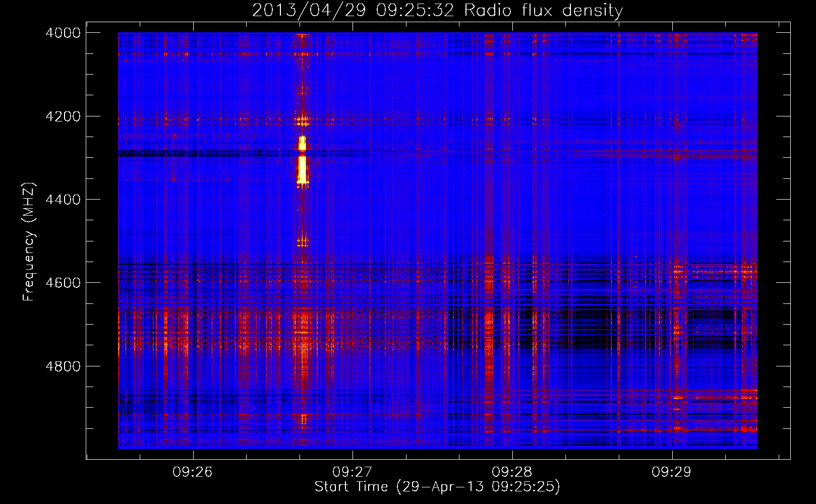Click the bright yellow burst near 4350 MHz

click(x=302, y=170)
